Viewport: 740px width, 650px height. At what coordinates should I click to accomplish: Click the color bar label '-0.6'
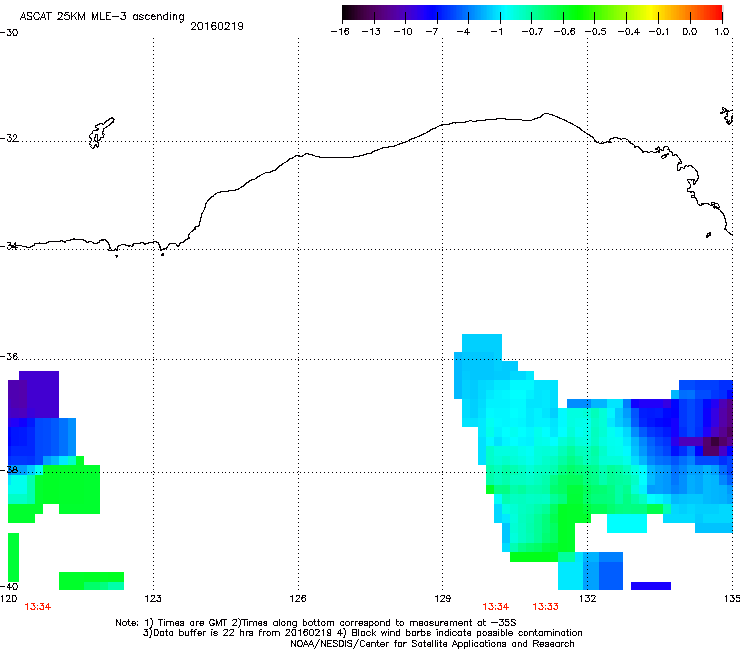[564, 32]
